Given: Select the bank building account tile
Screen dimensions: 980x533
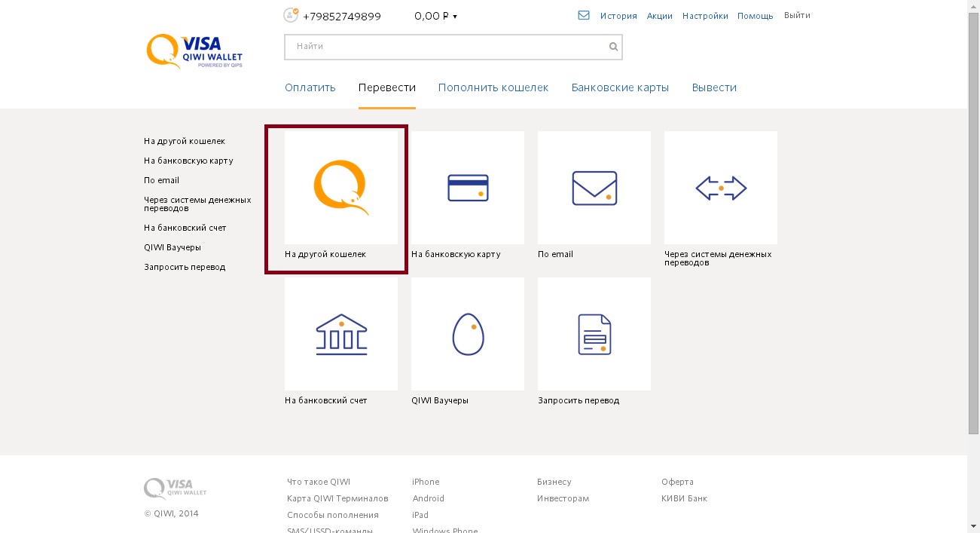Looking at the screenshot, I should 341,334.
